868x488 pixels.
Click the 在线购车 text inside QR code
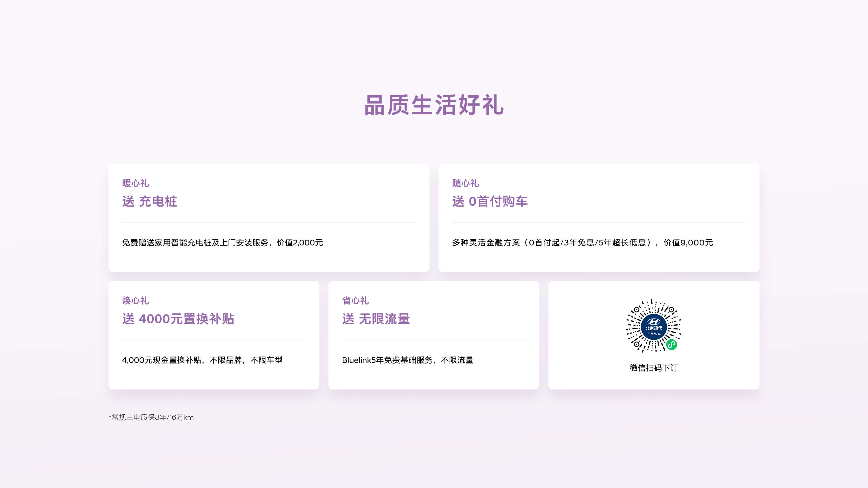(654, 334)
